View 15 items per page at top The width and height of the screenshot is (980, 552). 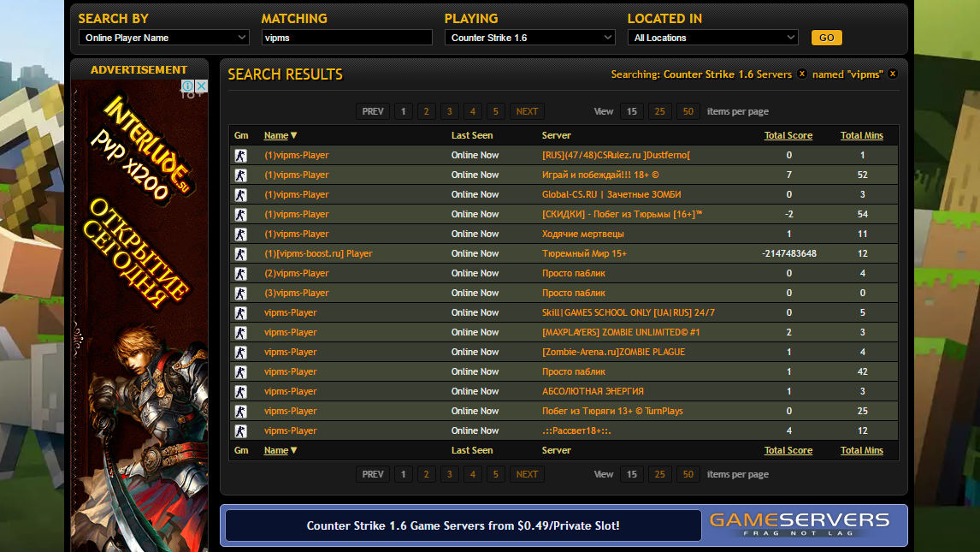point(632,111)
